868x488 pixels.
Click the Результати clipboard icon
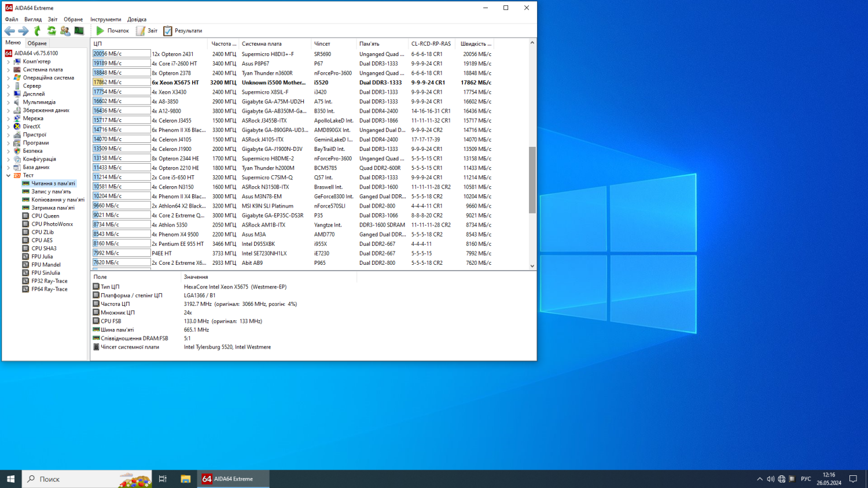(x=168, y=31)
